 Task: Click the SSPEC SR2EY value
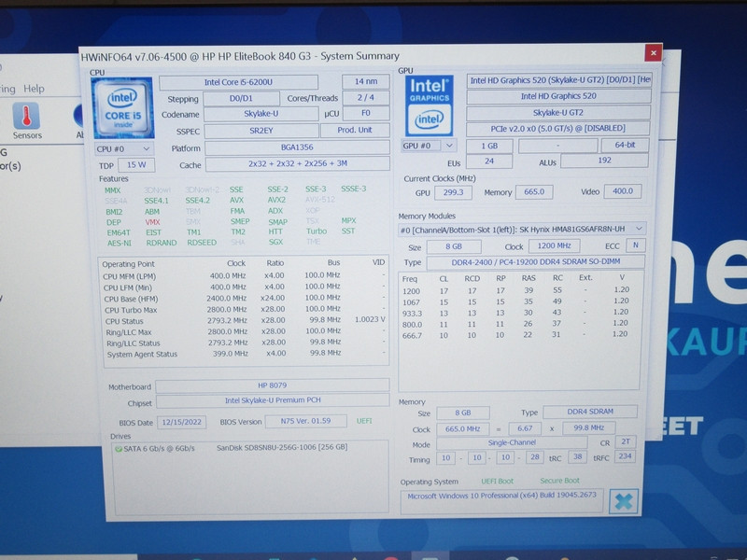point(261,131)
